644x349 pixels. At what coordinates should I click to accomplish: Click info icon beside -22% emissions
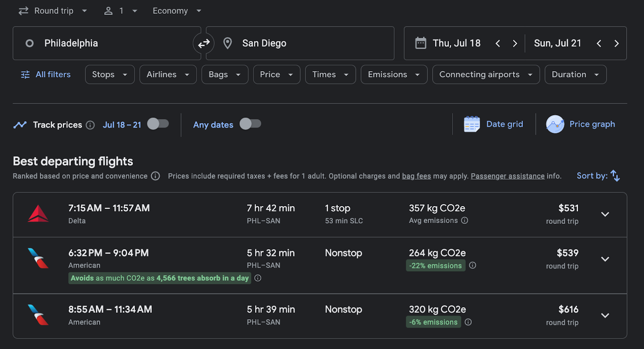pyautogui.click(x=473, y=265)
